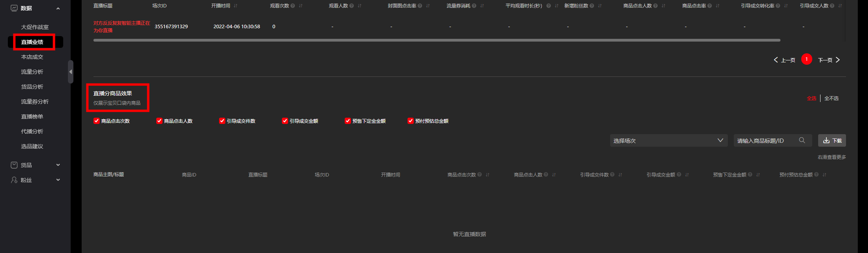Click the 货品 bag icon in sidebar
The height and width of the screenshot is (253, 868).
(x=14, y=165)
